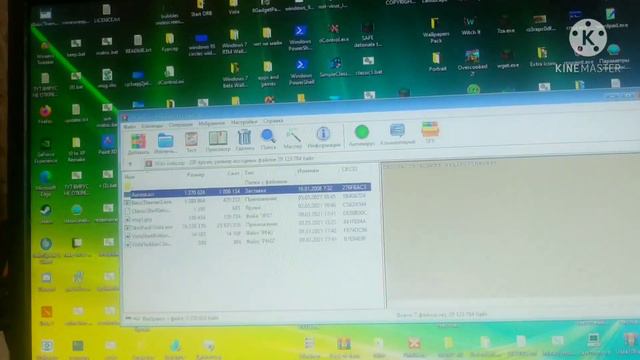Click the Добавить (Add) toolbar icon in WinRAR

pyautogui.click(x=138, y=142)
